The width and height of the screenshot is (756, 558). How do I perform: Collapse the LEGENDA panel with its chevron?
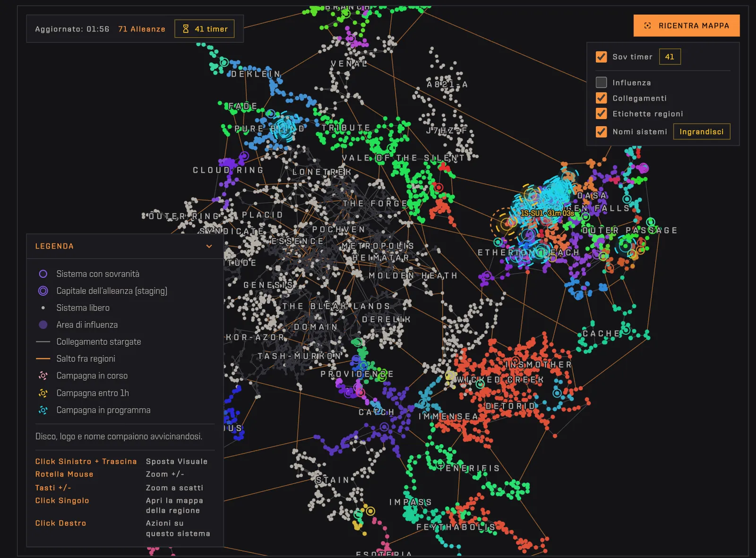pos(209,246)
